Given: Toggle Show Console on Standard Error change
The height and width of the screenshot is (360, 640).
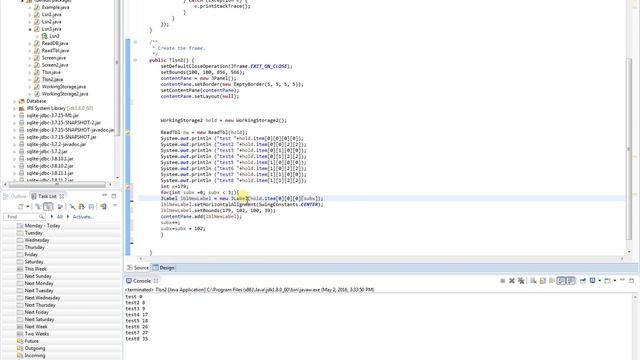Looking at the screenshot, I should (x=571, y=281).
